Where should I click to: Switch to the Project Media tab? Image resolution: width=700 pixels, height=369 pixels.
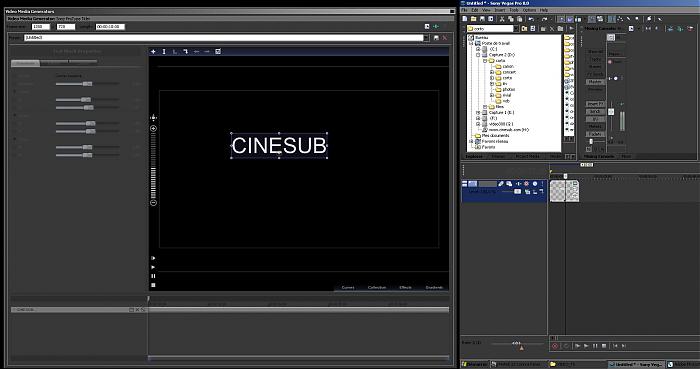[528, 157]
